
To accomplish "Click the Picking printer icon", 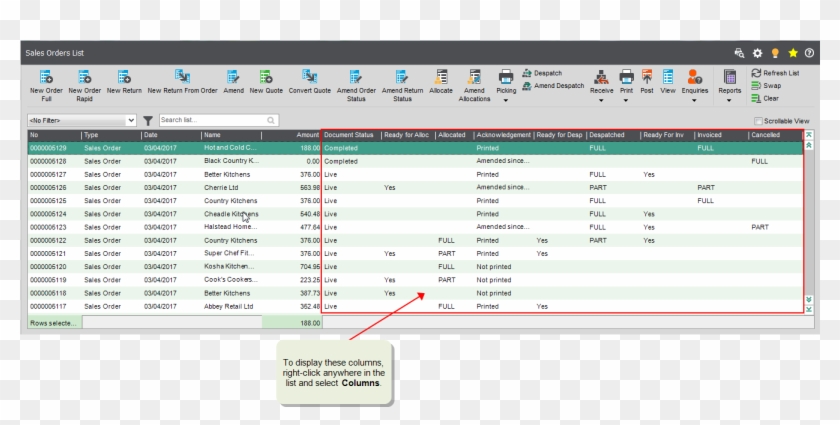I will (506, 77).
